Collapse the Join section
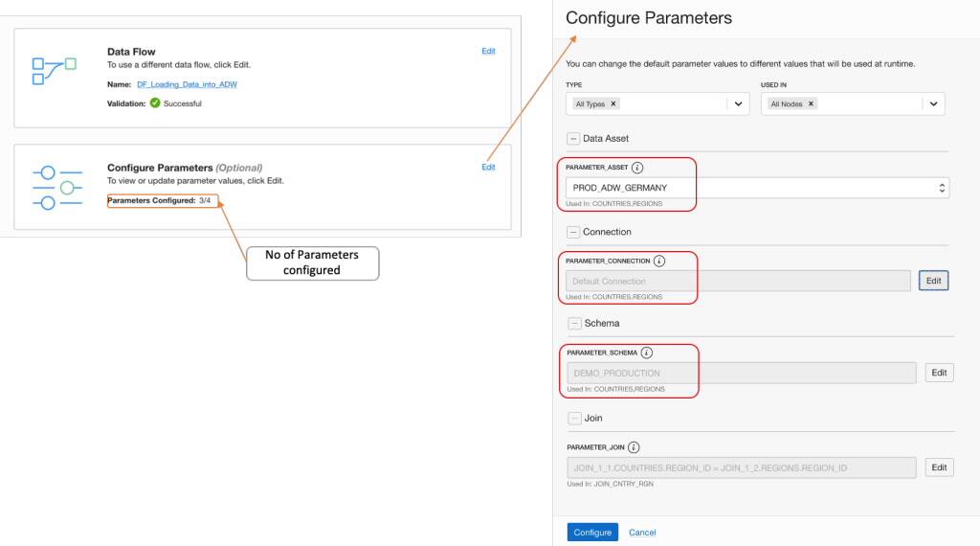Viewport: 980px width, 546px height. coord(573,418)
